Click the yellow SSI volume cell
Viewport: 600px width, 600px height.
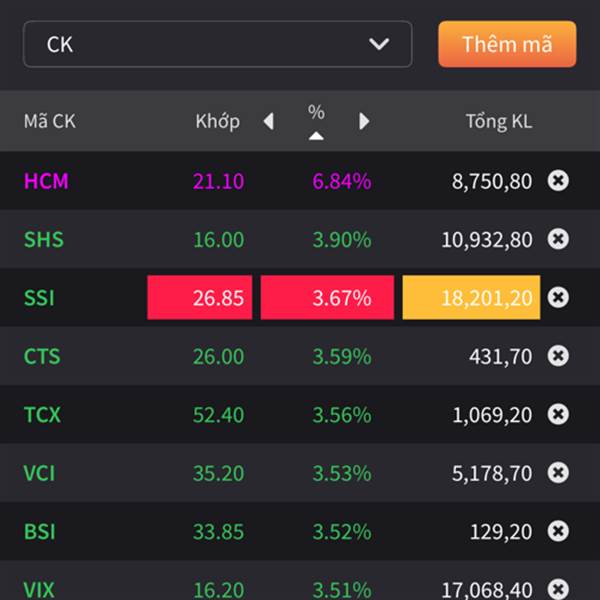[x=471, y=298]
